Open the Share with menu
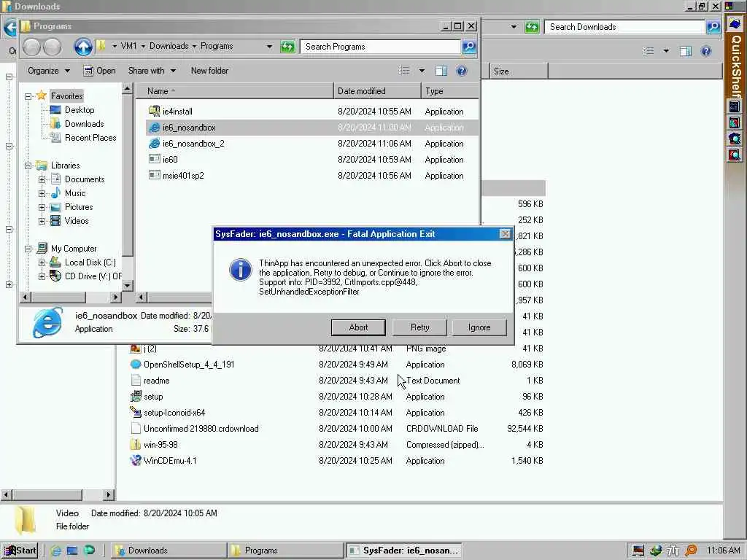Image resolution: width=747 pixels, height=560 pixels. click(152, 71)
